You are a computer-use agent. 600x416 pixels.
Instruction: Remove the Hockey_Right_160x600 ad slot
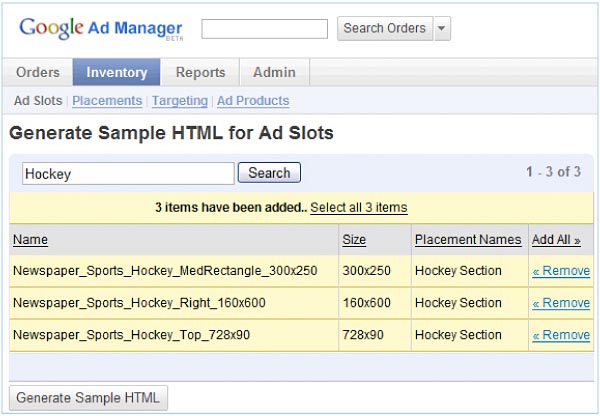pos(561,303)
